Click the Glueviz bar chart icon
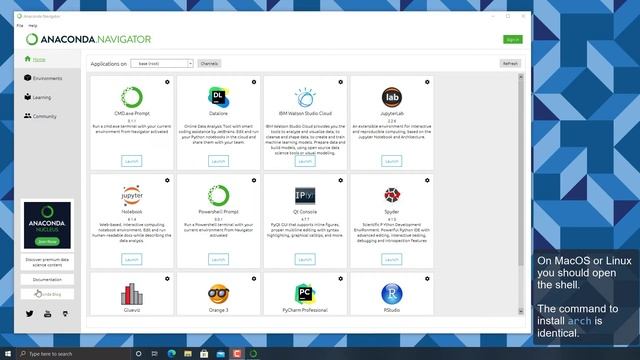Screen dimensions: 640x360 (x=132, y=294)
